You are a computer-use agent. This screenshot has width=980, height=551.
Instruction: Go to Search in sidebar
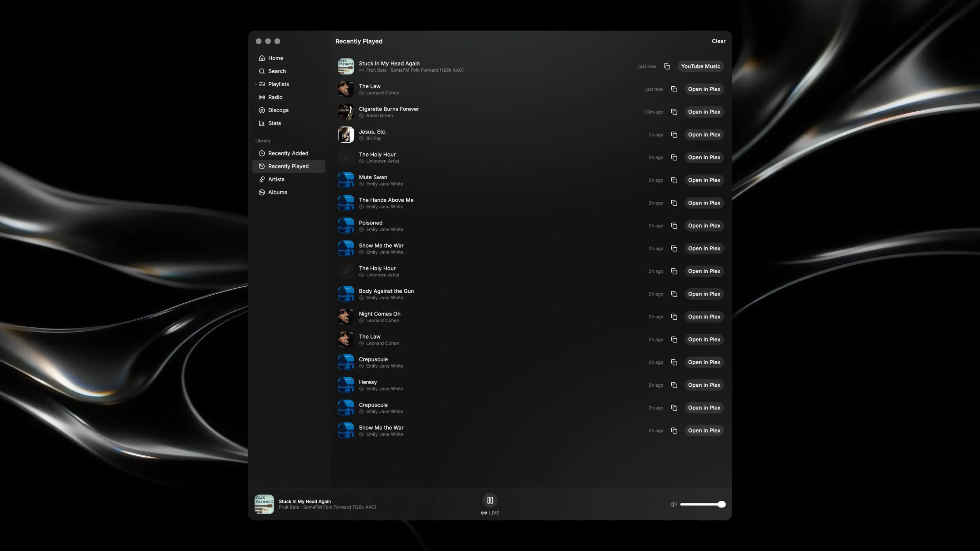coord(289,71)
